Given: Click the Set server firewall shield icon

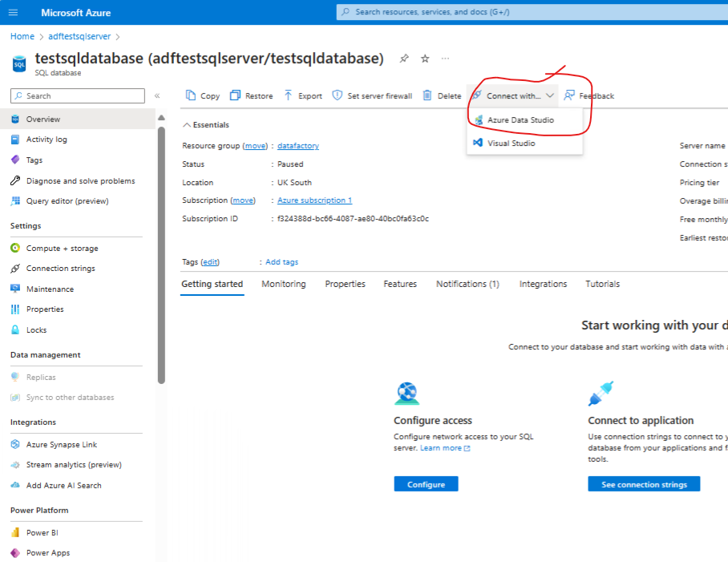Looking at the screenshot, I should coord(338,95).
